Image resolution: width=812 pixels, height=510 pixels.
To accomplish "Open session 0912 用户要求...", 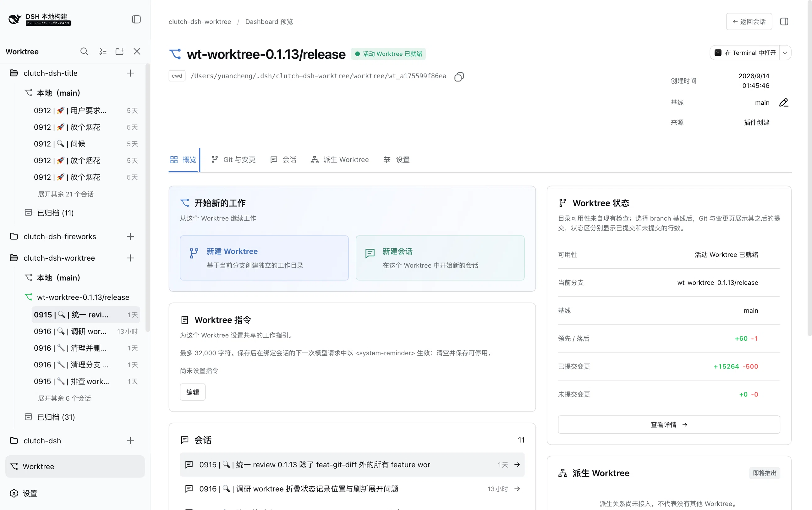I will pos(86,111).
